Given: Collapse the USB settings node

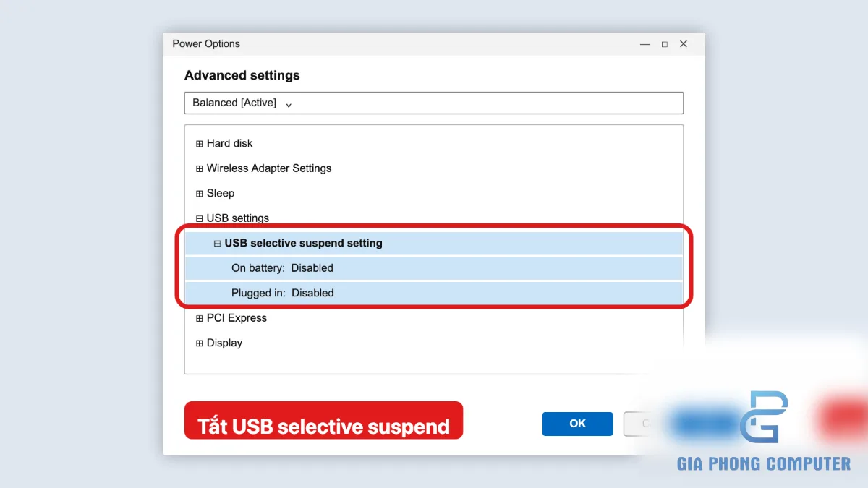Looking at the screenshot, I should (200, 218).
